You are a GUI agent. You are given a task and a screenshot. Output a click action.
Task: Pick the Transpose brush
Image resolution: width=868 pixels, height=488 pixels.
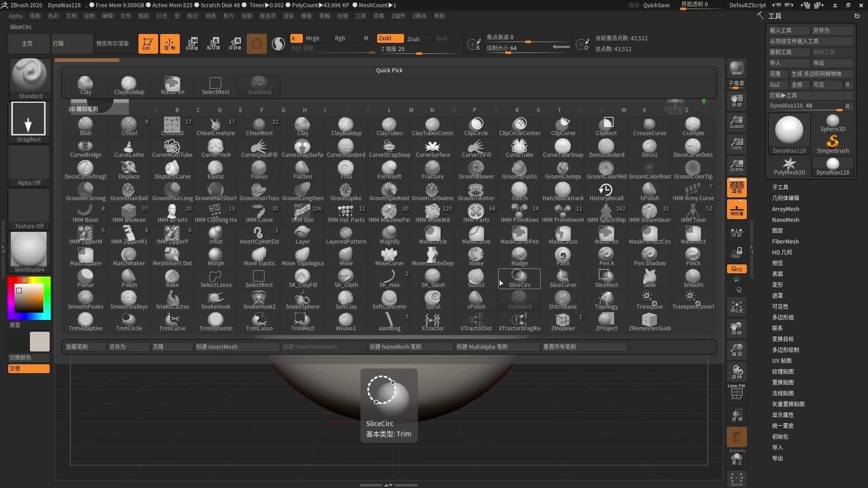[x=650, y=300]
